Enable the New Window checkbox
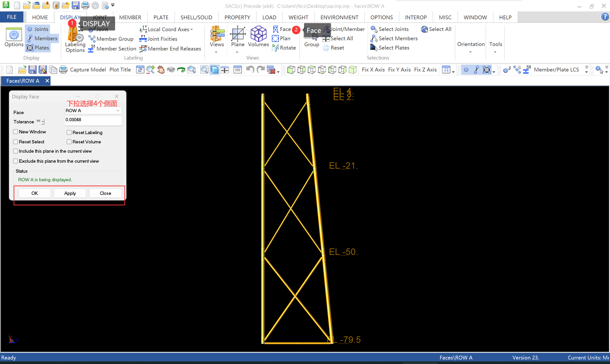610x364 pixels. [15, 132]
